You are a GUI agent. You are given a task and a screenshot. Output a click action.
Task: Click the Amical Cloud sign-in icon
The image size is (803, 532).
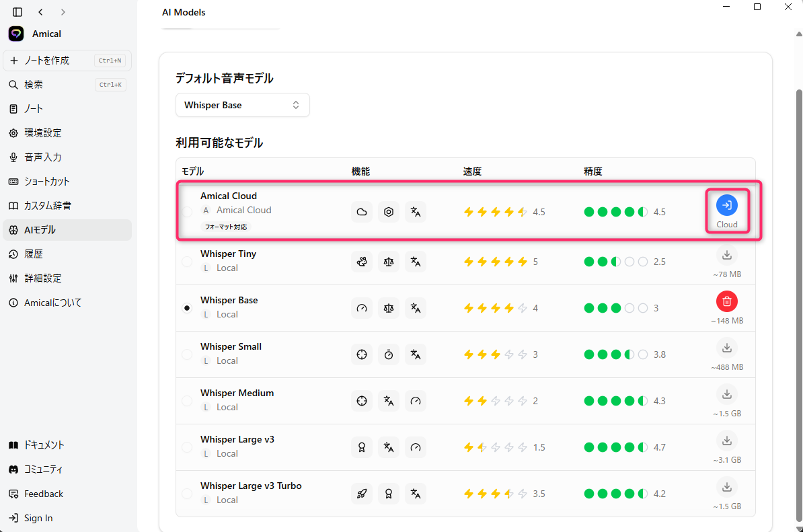point(726,205)
